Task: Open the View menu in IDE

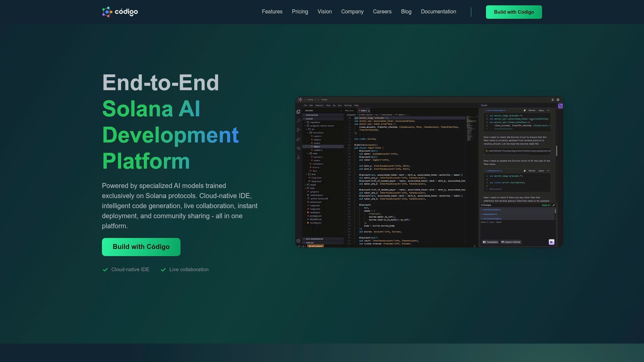Action: pos(328,105)
